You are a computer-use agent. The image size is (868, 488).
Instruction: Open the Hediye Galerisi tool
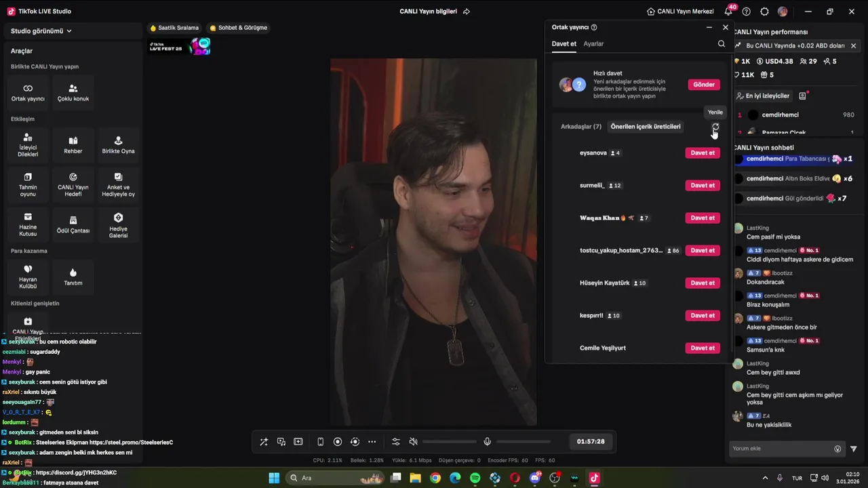[x=118, y=224]
